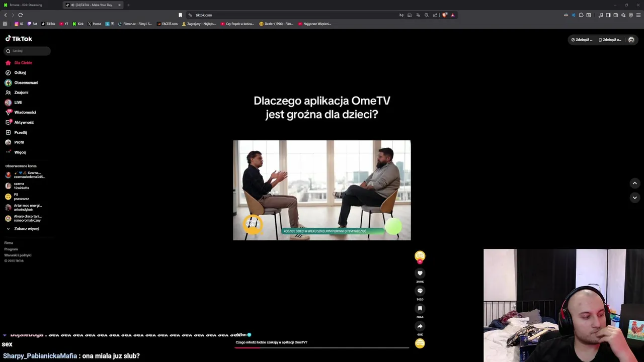
Task: Save the video with the bookmark icon
Action: [x=420, y=308]
